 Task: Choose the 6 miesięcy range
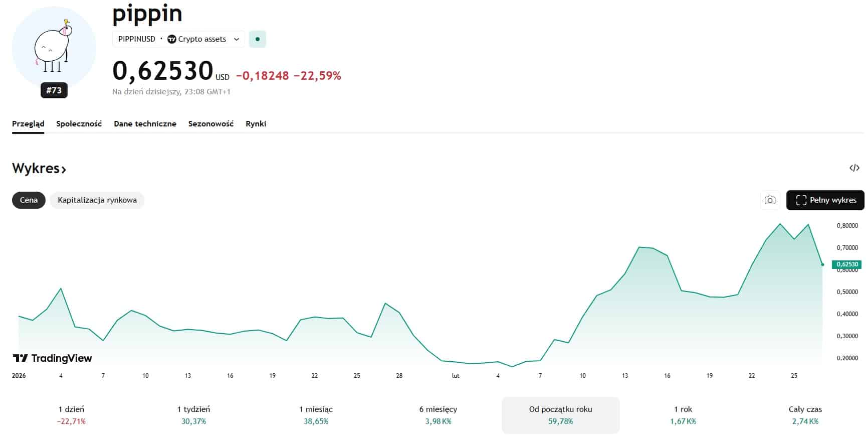point(438,415)
